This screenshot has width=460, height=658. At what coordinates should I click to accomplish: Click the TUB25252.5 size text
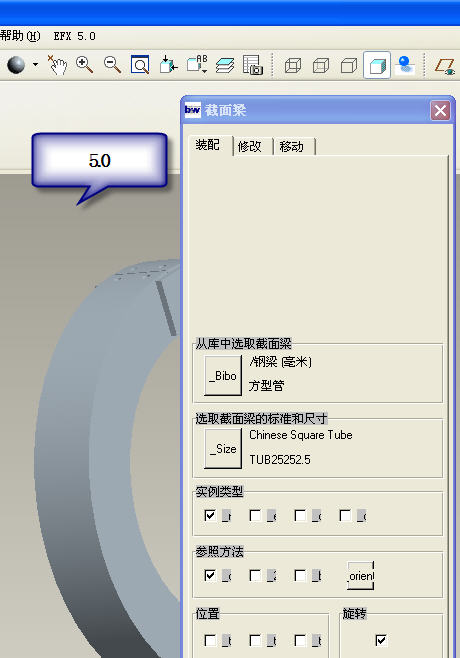click(x=280, y=460)
